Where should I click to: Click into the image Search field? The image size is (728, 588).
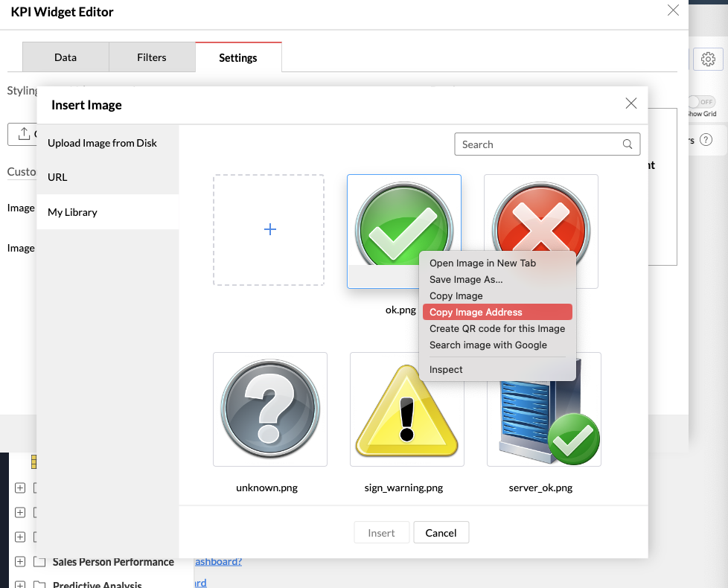click(539, 144)
